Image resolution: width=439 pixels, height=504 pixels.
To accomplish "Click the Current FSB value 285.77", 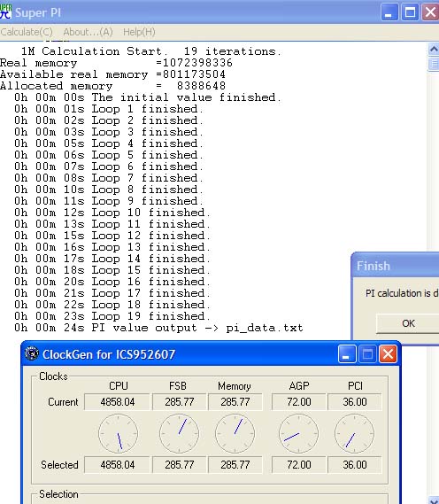I will [179, 402].
